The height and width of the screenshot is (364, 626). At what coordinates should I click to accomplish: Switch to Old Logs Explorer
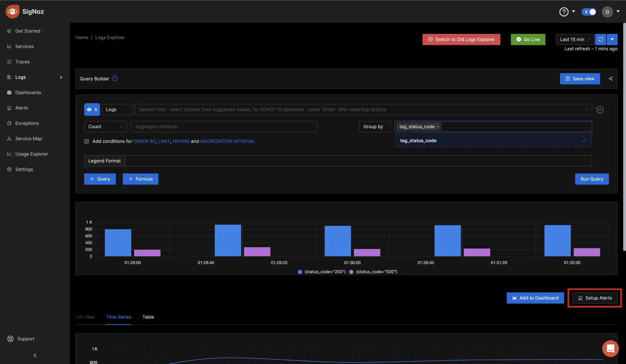[461, 39]
